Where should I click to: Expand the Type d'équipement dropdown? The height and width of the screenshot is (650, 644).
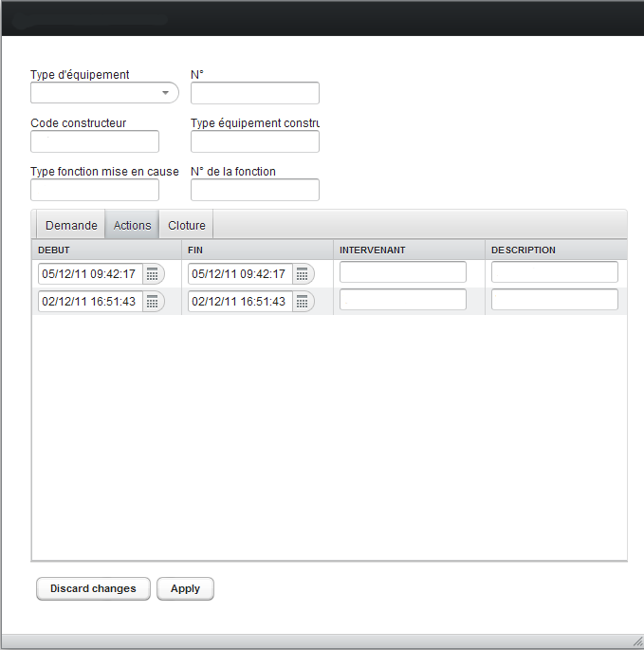pos(166,93)
